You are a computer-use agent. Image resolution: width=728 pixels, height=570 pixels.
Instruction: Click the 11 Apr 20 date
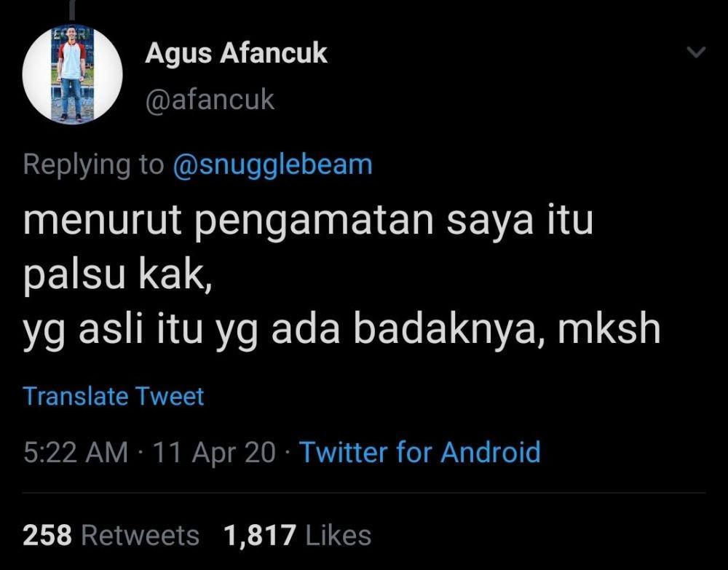tap(214, 452)
